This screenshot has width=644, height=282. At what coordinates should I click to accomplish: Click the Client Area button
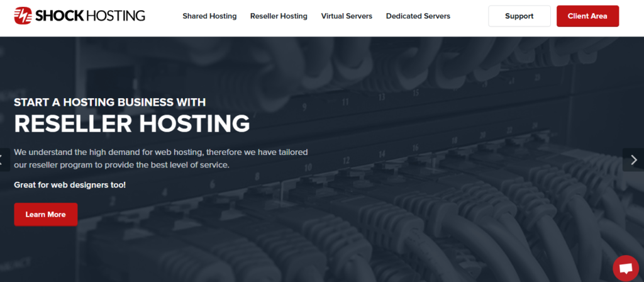(587, 16)
